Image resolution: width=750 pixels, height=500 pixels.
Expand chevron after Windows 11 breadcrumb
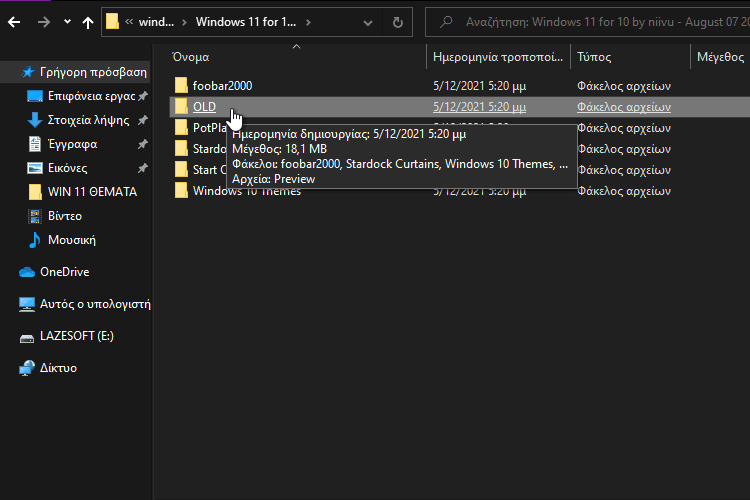pos(309,22)
